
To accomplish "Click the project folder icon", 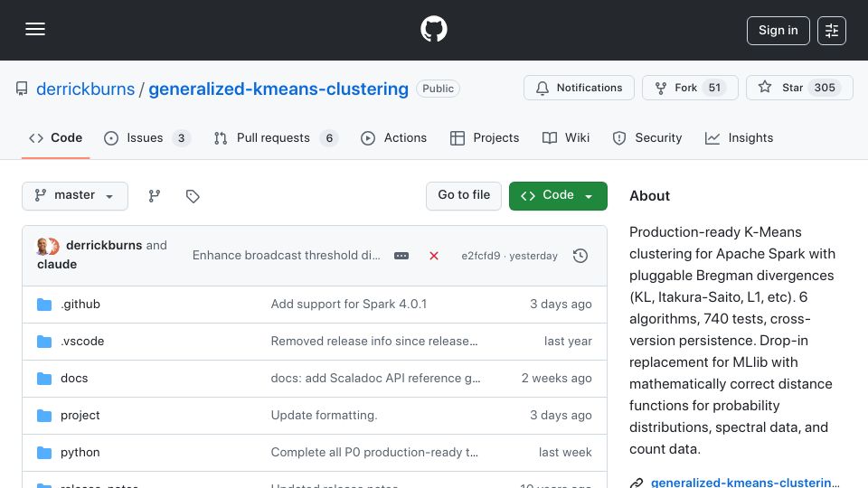I will click(x=44, y=416).
